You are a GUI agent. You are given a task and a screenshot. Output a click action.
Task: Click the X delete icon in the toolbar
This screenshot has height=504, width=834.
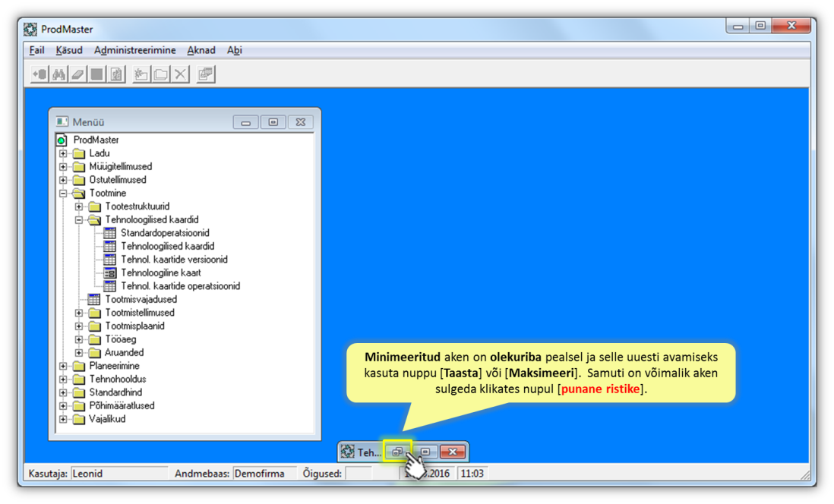180,74
